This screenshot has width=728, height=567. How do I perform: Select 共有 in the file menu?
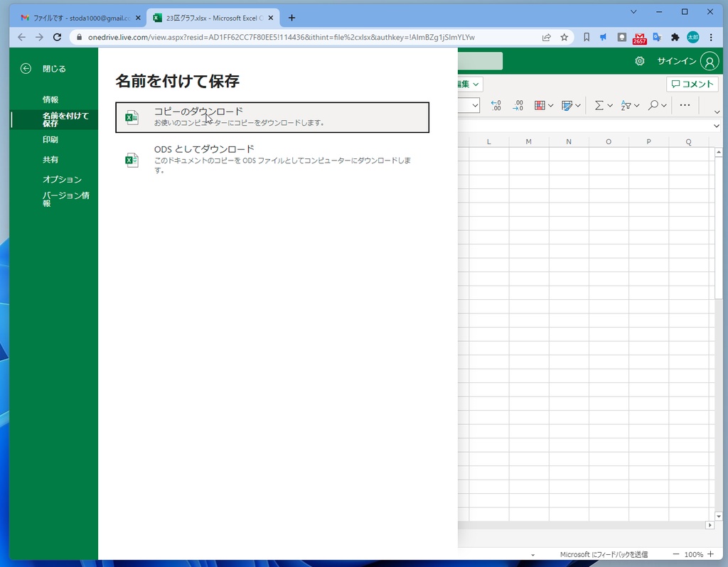[x=50, y=159]
